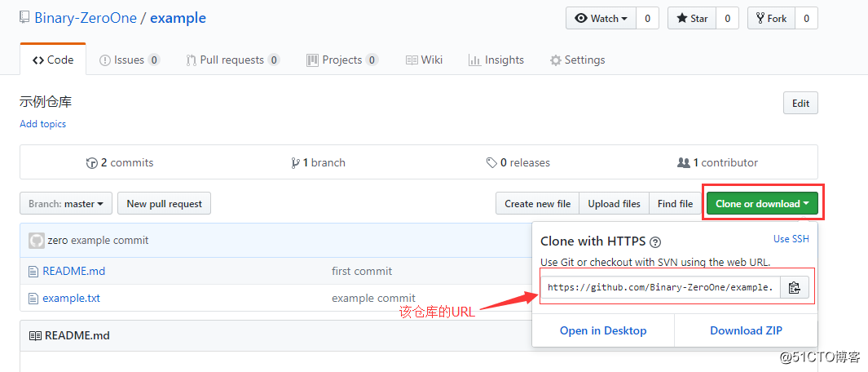Screen dimensions: 868x372
Task: View the 0 releases page
Action: [518, 163]
